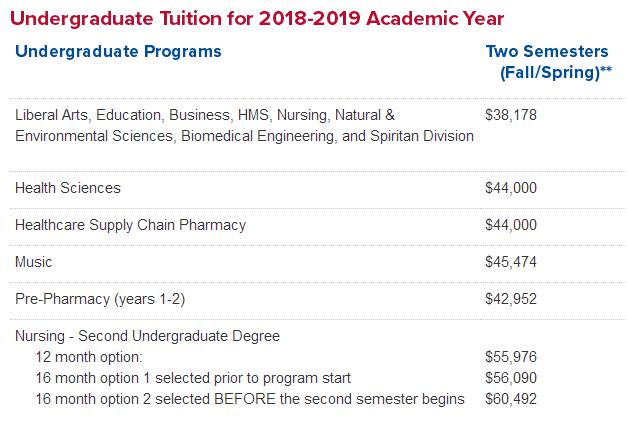The image size is (627, 421).
Task: Click the 12 month option text
Action: (x=90, y=357)
